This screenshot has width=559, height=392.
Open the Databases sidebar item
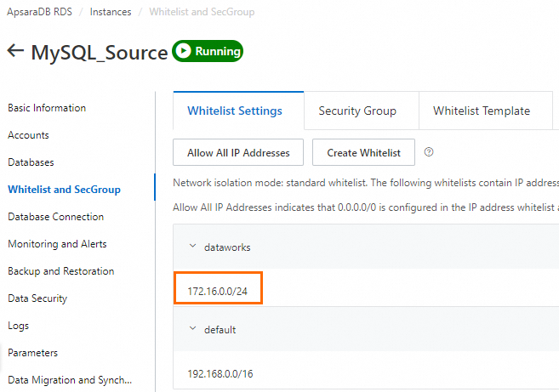(x=31, y=162)
